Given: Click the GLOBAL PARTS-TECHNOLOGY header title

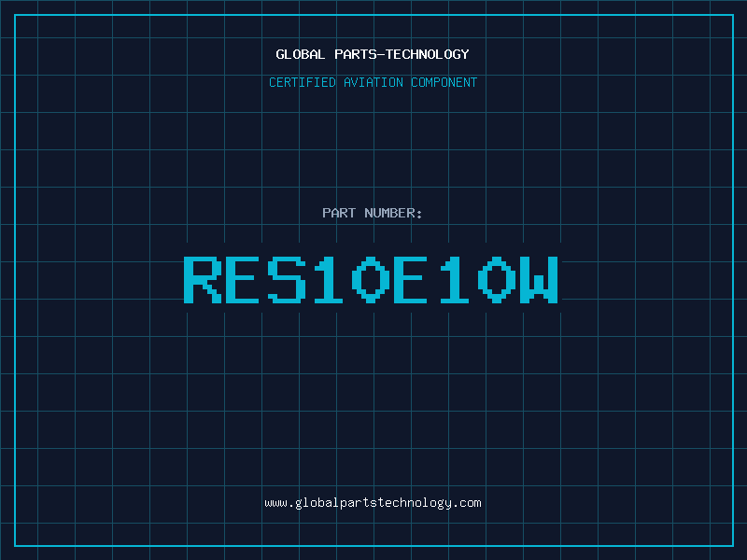Looking at the screenshot, I should 373,54.
